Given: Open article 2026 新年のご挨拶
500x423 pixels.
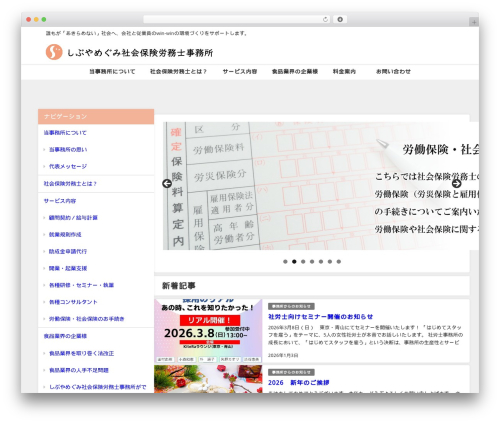Looking at the screenshot, I should click(x=299, y=383).
